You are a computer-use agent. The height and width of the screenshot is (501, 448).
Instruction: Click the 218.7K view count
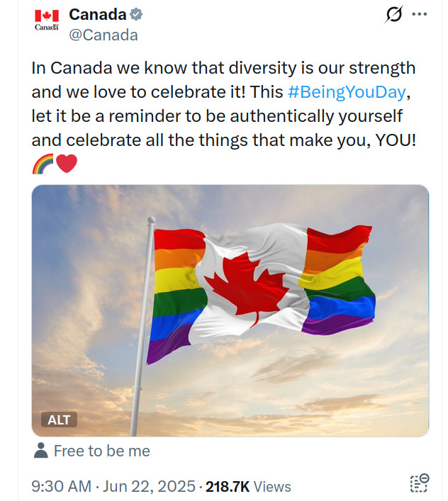click(227, 486)
